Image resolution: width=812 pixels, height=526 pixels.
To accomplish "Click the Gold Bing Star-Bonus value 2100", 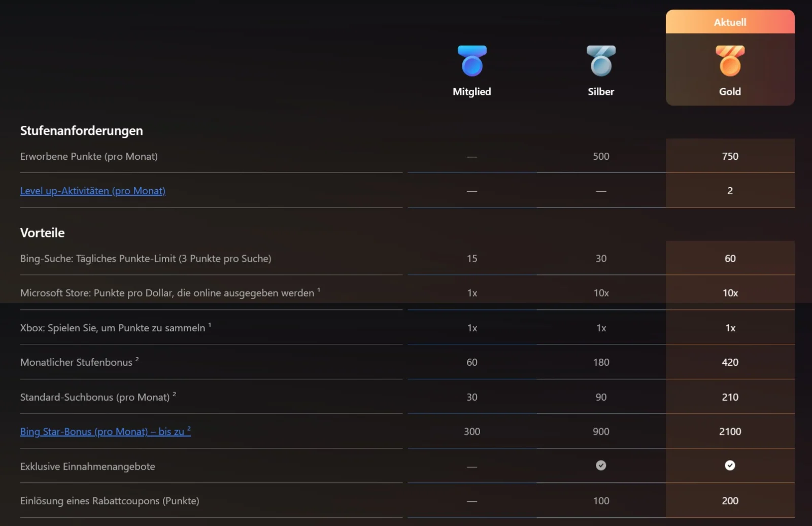I will [x=730, y=431].
